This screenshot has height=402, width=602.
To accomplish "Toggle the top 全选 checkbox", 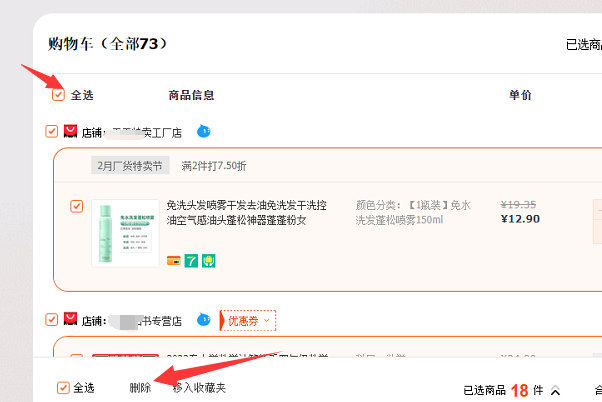I will click(x=58, y=95).
